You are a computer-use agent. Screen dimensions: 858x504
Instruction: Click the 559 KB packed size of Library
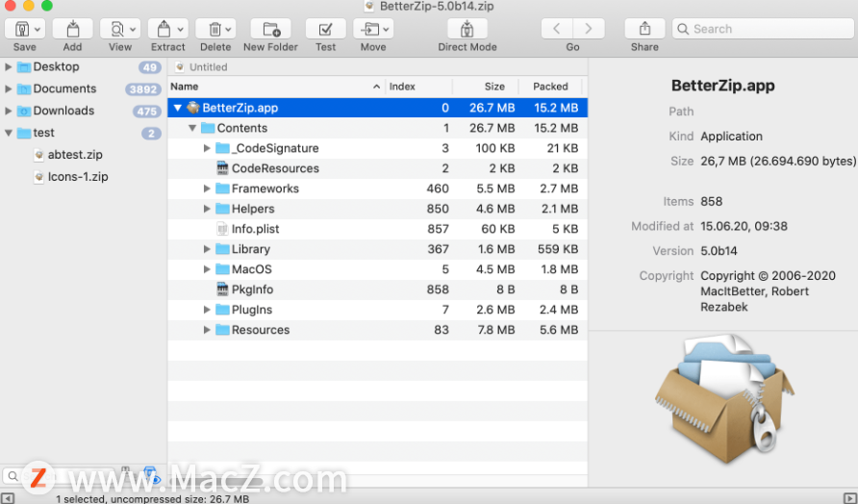coord(558,249)
